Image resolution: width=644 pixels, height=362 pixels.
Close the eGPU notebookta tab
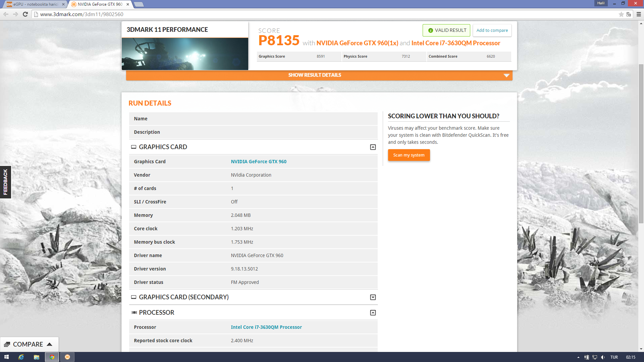63,4
